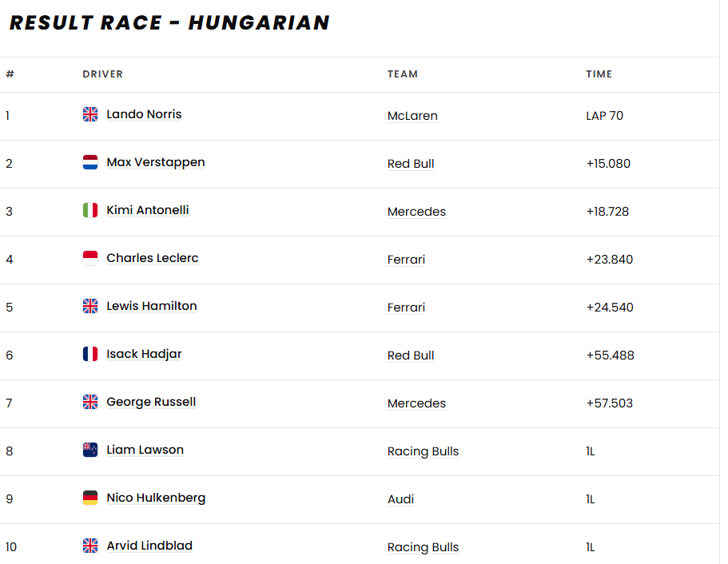Select Lewis Hamilton's name link

coord(151,306)
